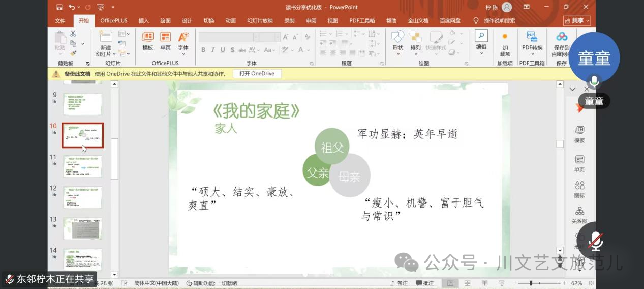The height and width of the screenshot is (289, 644).
Task: Click the language indicator 简体中文(中国大陆)
Action: pyautogui.click(x=156, y=283)
